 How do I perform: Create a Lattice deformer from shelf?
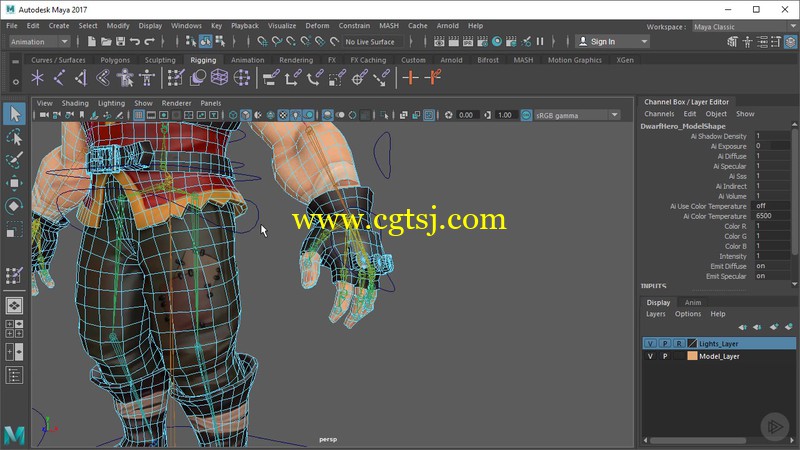point(219,78)
